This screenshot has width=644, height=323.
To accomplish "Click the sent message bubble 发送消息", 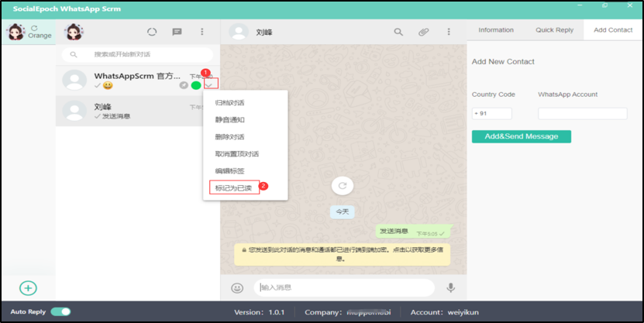I will click(413, 232).
